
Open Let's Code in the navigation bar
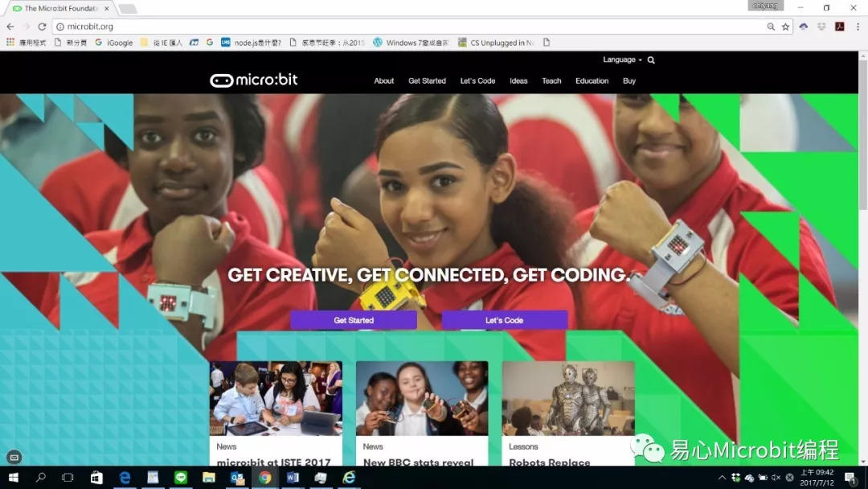[477, 81]
